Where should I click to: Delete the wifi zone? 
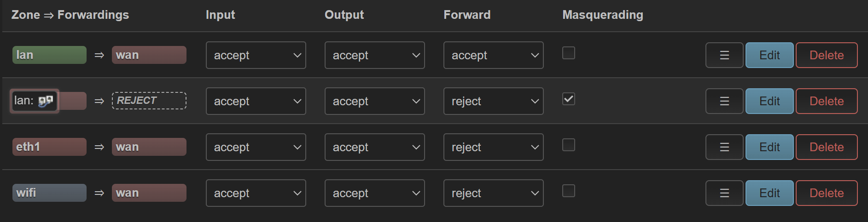pyautogui.click(x=827, y=193)
